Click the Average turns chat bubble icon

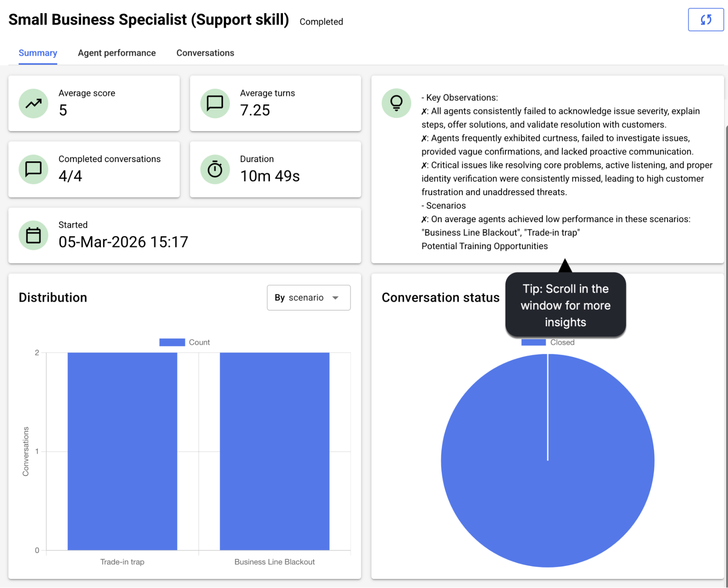(215, 103)
